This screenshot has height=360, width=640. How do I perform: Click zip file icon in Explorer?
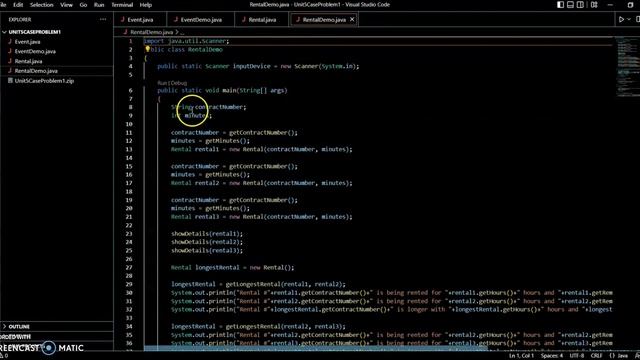click(x=10, y=81)
